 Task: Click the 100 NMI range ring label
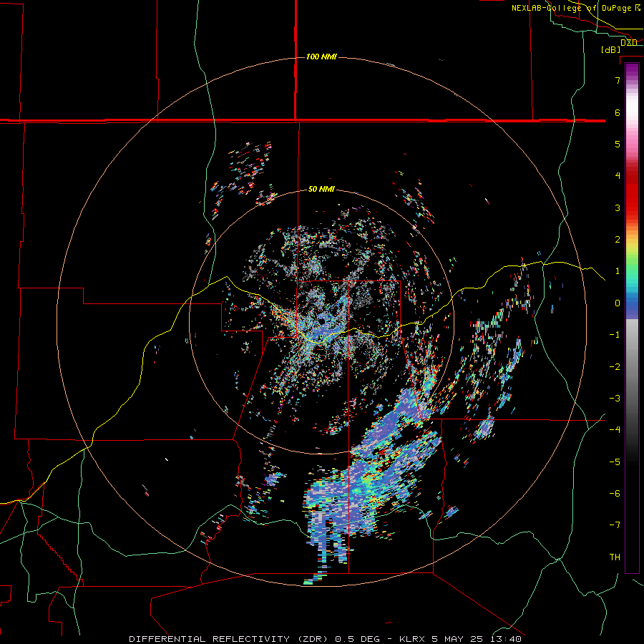point(321,57)
